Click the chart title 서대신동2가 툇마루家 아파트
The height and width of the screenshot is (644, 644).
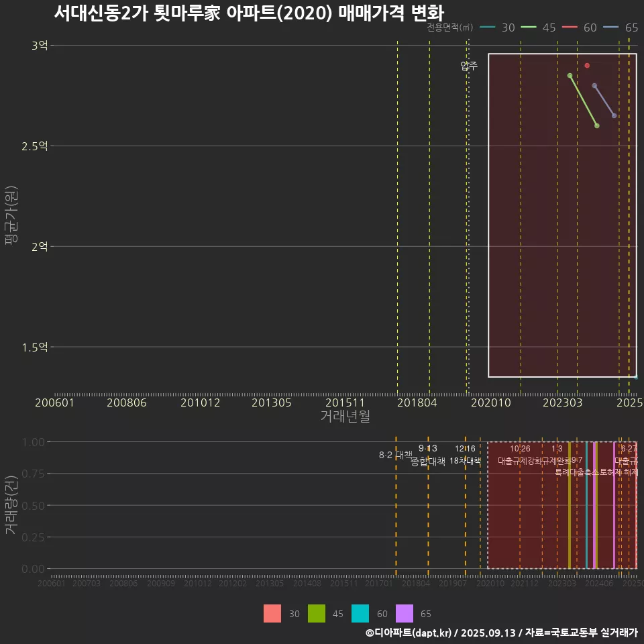point(248,13)
